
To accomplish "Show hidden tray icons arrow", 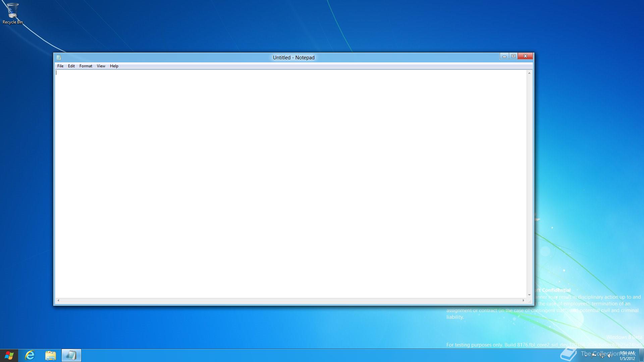I will (x=586, y=355).
